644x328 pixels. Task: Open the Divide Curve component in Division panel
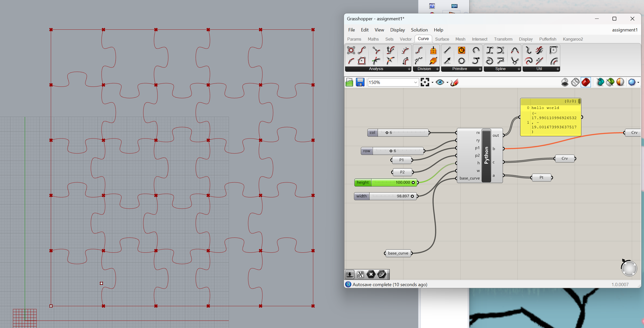coord(419,50)
